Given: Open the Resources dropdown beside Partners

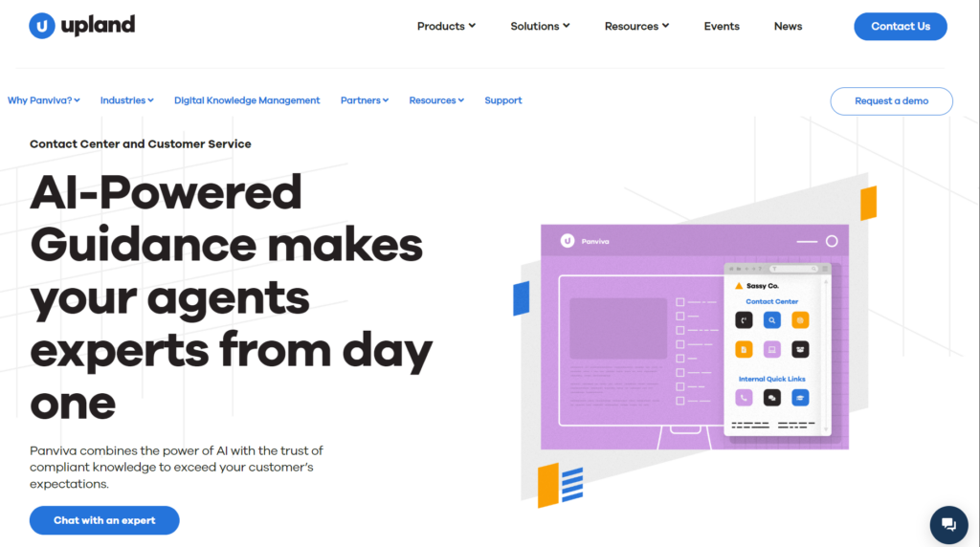Looking at the screenshot, I should [x=436, y=100].
